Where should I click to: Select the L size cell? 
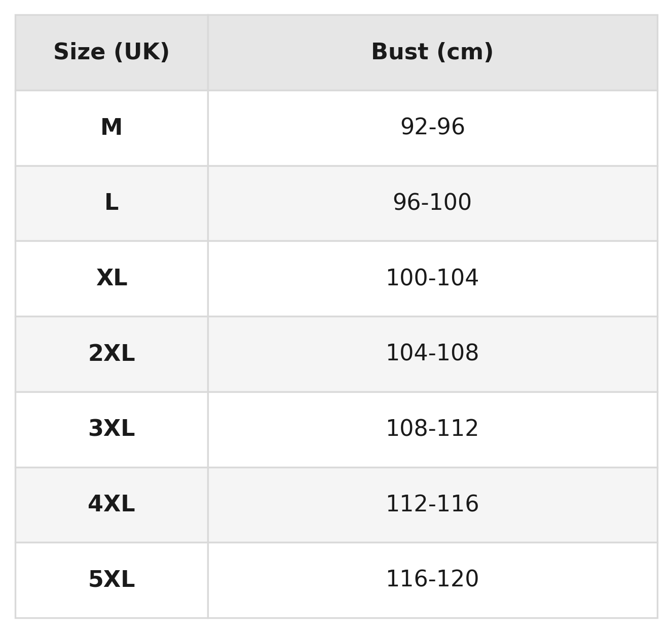111,203
